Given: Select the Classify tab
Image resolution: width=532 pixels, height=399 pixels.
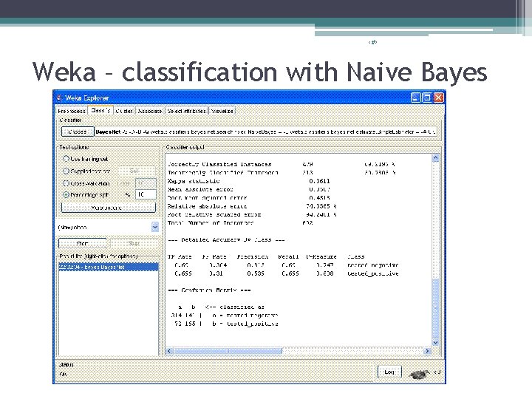Looking at the screenshot, I should (100, 110).
